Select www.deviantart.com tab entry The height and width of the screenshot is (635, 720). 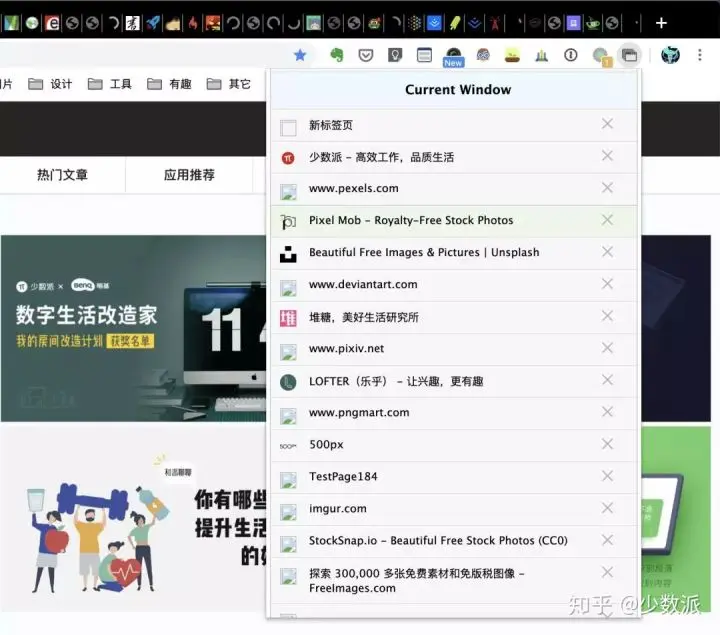point(454,285)
